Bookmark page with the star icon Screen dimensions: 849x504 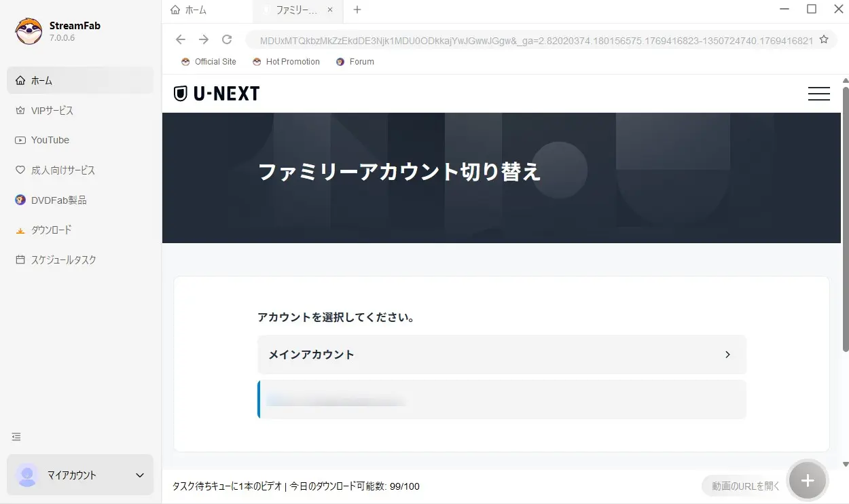click(824, 39)
